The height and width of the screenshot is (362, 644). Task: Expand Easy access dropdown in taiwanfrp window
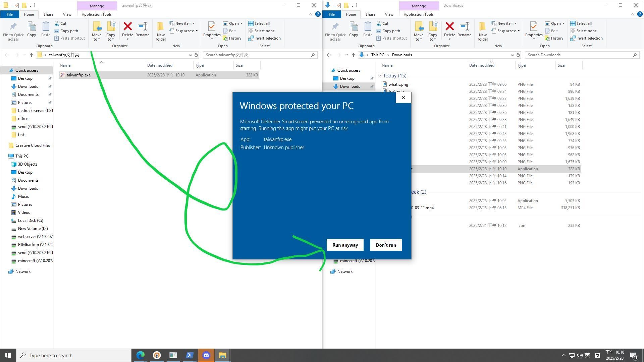pos(183,31)
